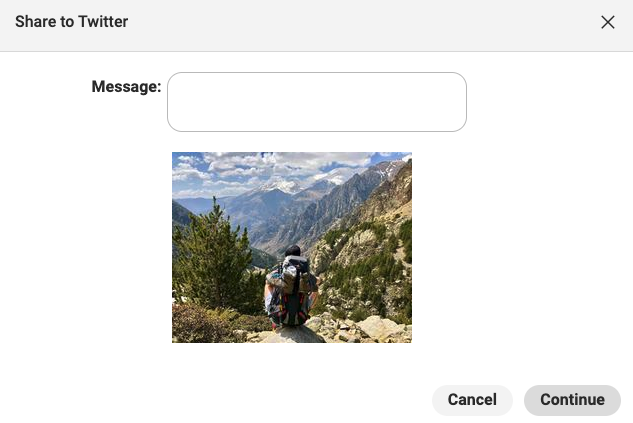Proceed with the Continue button

pos(572,400)
